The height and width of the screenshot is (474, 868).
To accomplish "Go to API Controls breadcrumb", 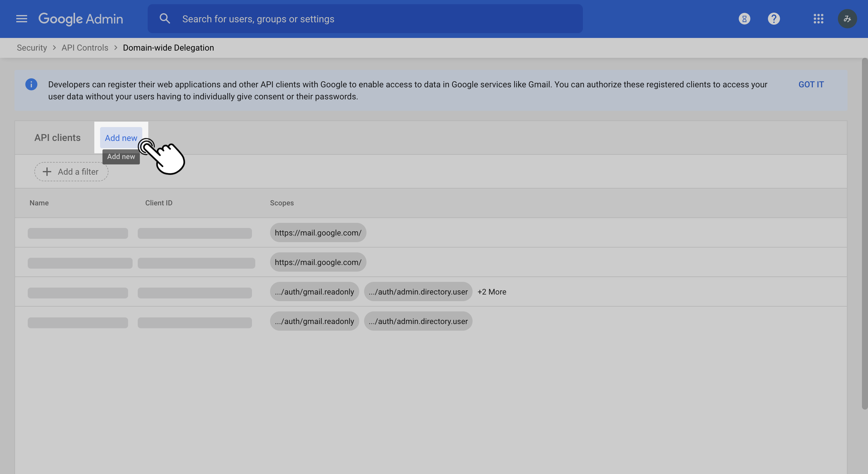I will tap(85, 48).
